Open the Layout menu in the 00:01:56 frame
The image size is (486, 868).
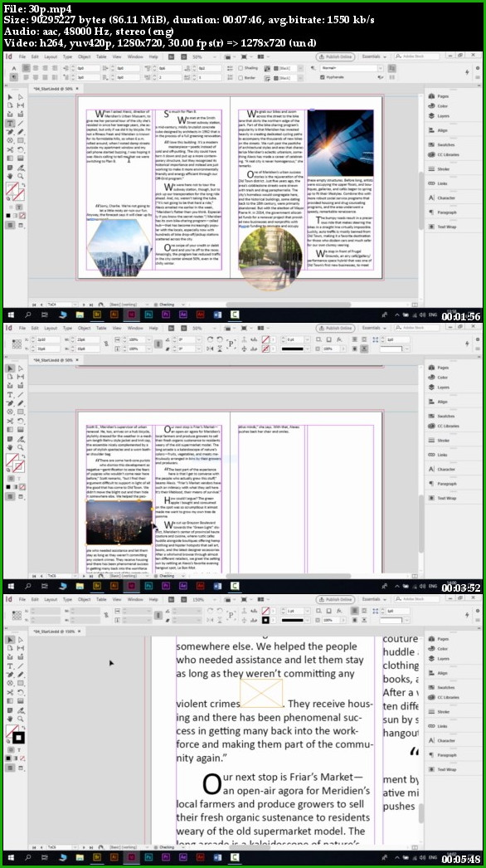coord(51,57)
